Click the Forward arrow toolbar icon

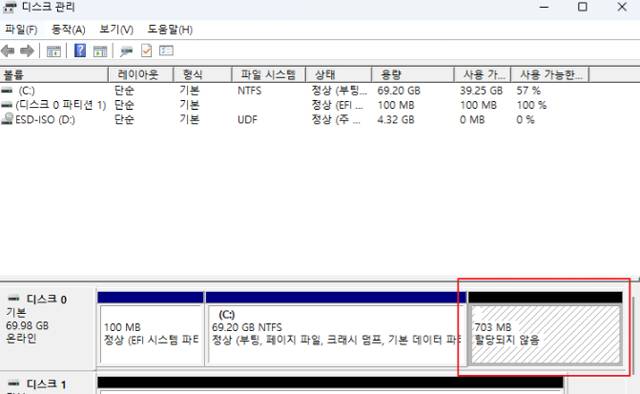[x=27, y=51]
